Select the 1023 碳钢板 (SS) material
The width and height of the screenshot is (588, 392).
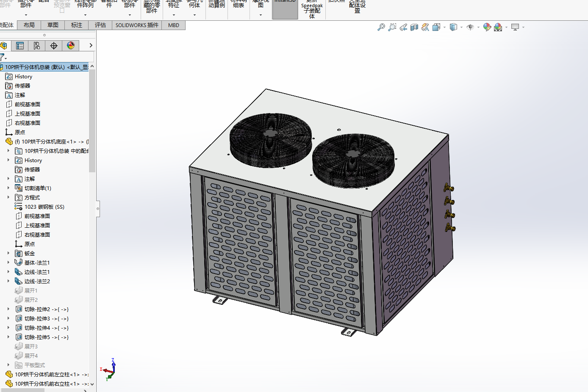pyautogui.click(x=40, y=207)
